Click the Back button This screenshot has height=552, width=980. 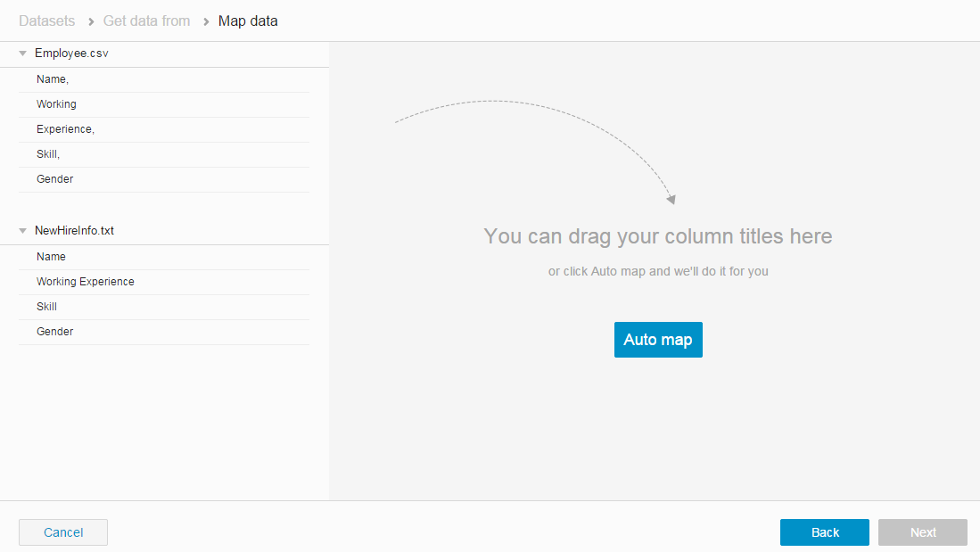[x=824, y=532]
